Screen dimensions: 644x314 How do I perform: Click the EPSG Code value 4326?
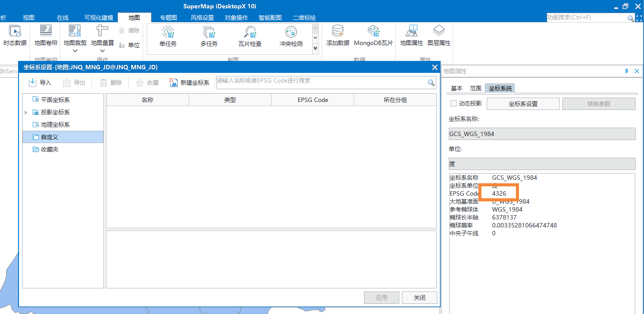click(499, 193)
